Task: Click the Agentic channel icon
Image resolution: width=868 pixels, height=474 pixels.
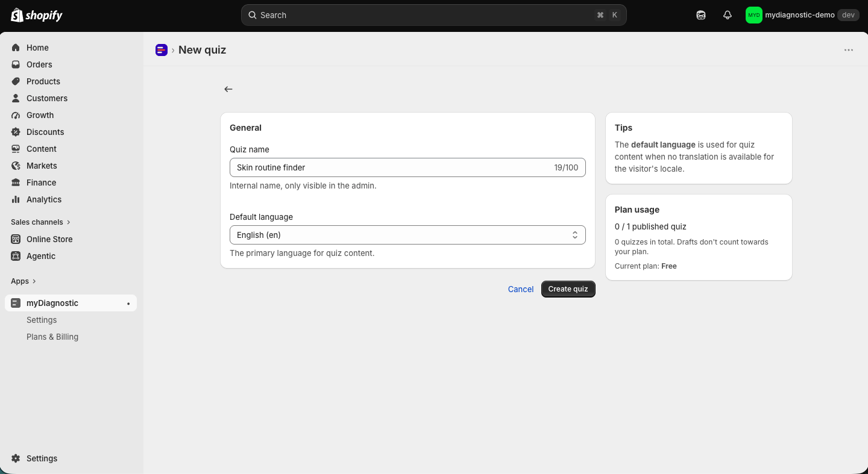Action: 16,256
